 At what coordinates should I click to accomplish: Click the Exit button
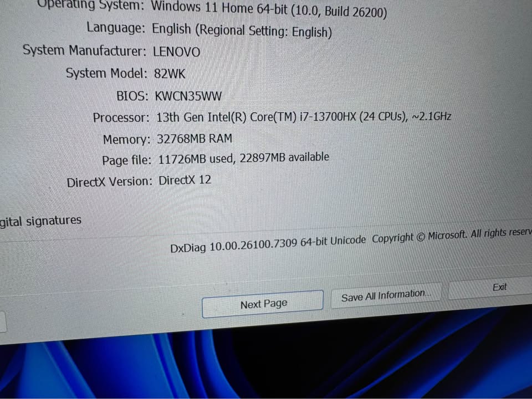[x=499, y=287]
